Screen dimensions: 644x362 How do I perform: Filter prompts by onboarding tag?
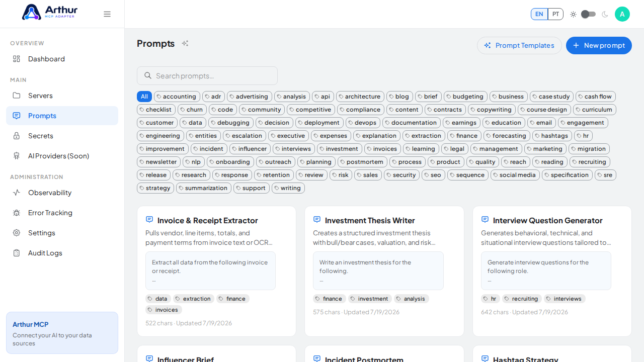230,162
